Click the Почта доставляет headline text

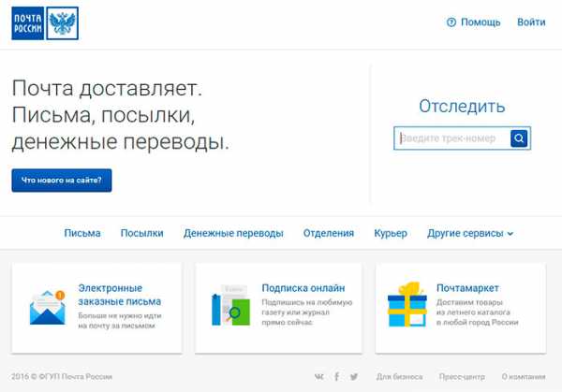click(x=121, y=115)
